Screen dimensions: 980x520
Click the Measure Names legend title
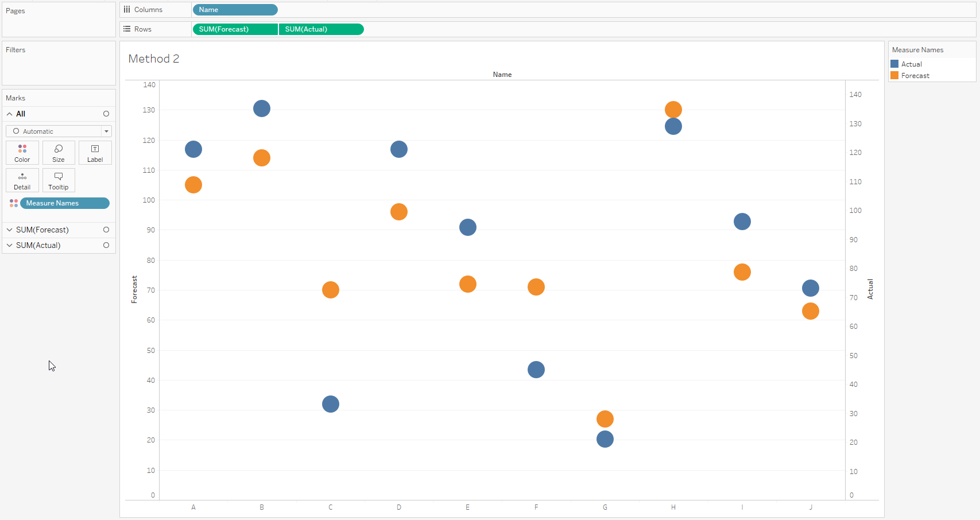[917, 50]
